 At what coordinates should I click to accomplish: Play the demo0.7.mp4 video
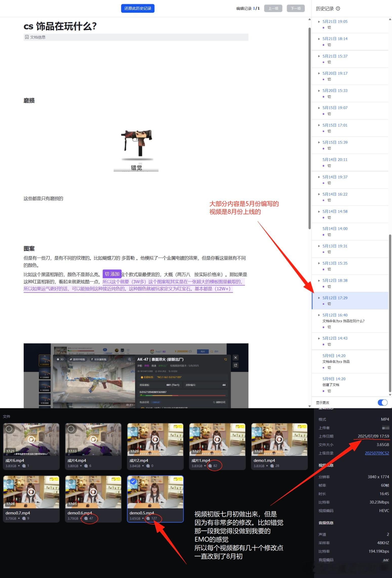point(31,492)
